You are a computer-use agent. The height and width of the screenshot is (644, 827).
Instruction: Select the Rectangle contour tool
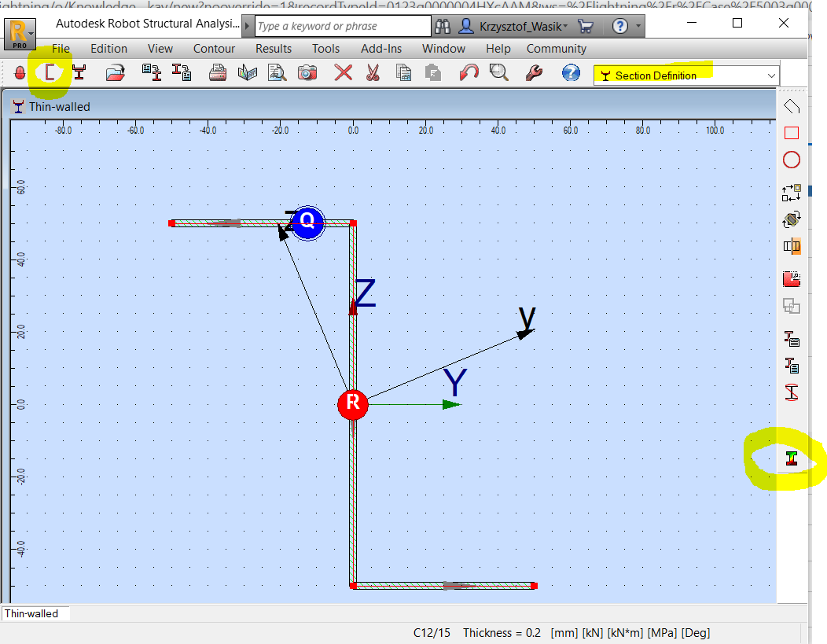(x=792, y=133)
